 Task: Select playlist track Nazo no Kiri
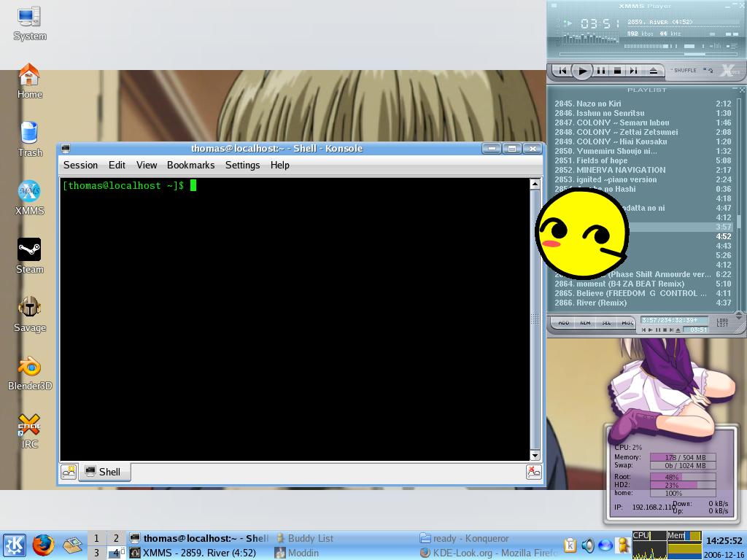click(643, 104)
